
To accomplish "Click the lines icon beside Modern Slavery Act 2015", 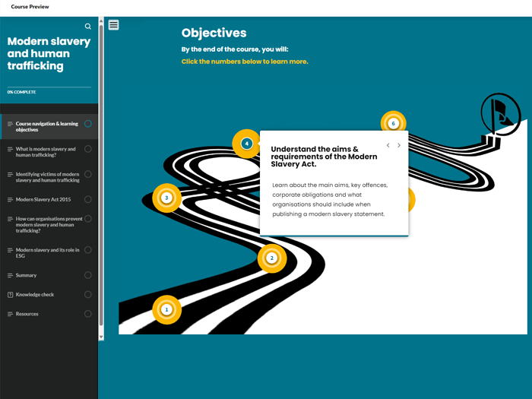I will tap(10, 199).
